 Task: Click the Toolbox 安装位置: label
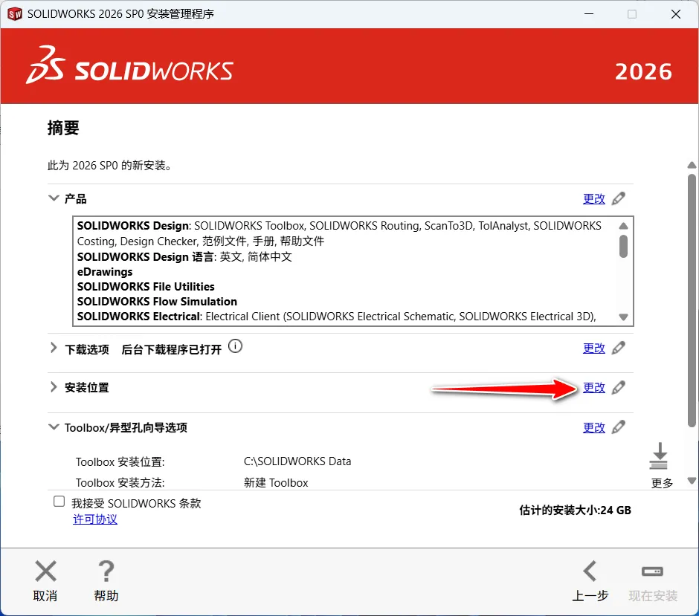click(120, 462)
